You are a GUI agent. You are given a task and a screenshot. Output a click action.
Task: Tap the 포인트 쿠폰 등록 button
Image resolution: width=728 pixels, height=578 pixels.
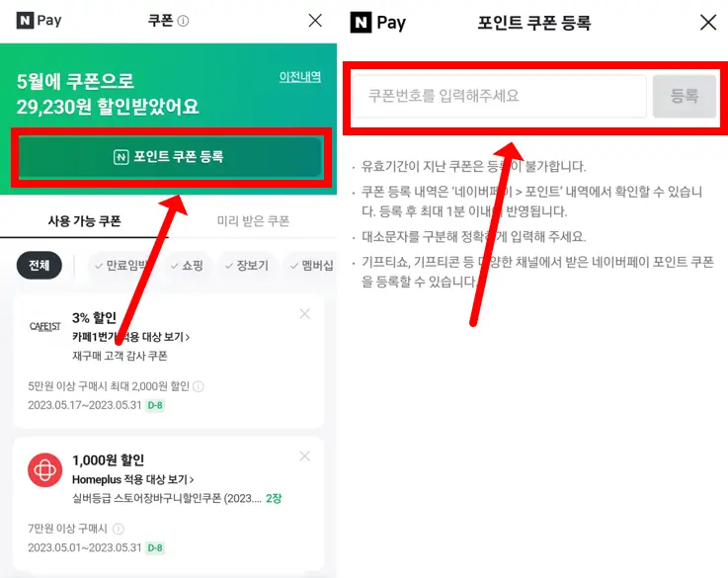[170, 156]
